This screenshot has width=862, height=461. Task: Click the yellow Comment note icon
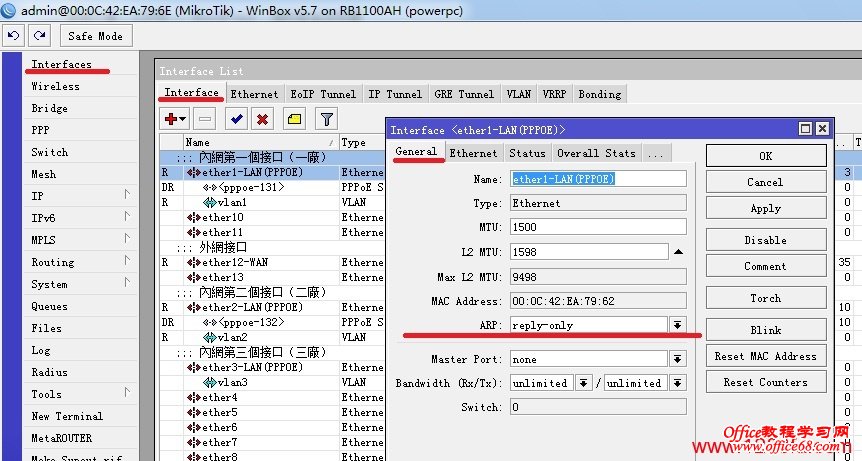click(x=295, y=119)
